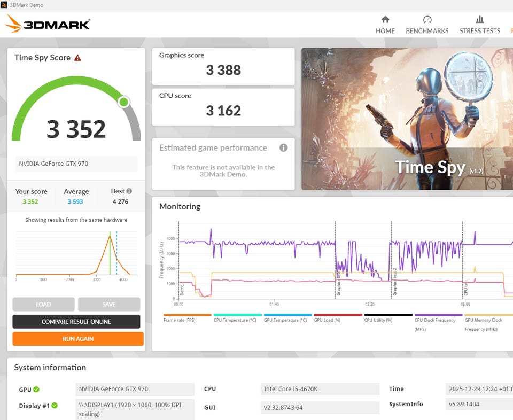This screenshot has height=420, width=513.
Task: Click the DISPLAY1 1920 × 1080 value
Action: (x=135, y=409)
